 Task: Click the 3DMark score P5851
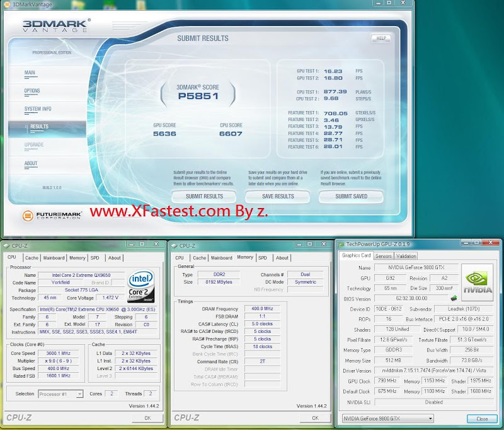198,96
